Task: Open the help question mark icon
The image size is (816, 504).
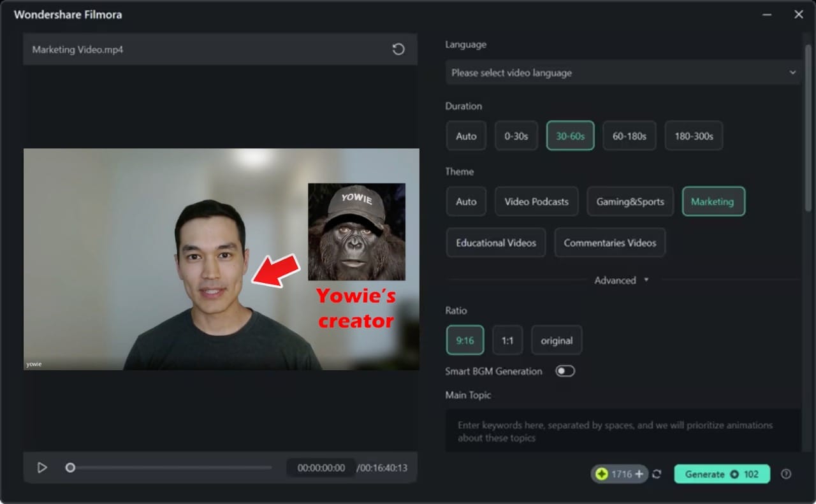Action: tap(786, 474)
